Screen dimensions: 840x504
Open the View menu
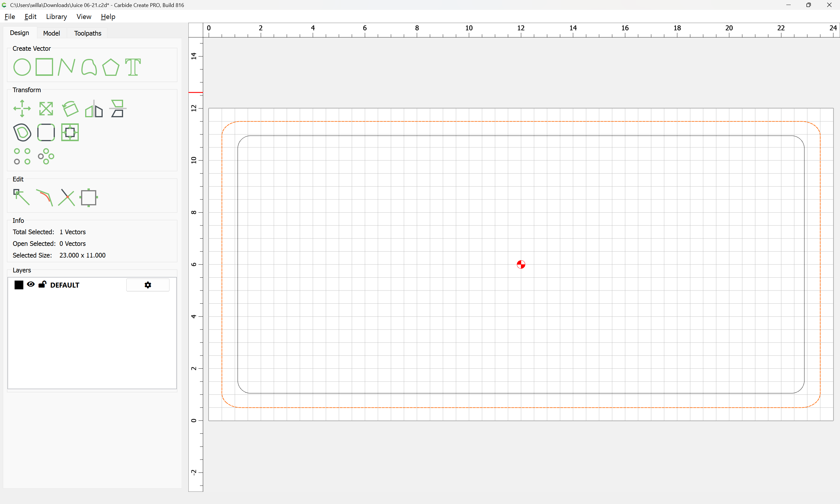[84, 16]
